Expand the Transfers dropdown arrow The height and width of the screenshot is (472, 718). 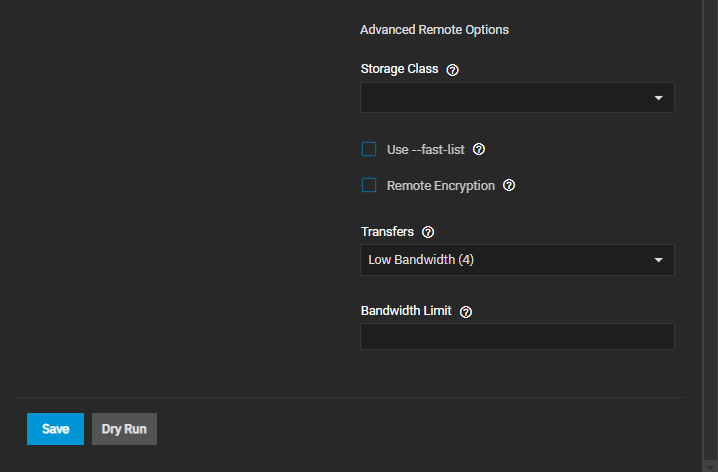(x=658, y=260)
